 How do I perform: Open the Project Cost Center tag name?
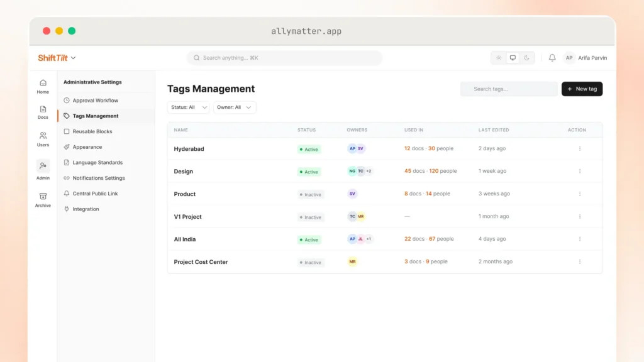coord(201,262)
